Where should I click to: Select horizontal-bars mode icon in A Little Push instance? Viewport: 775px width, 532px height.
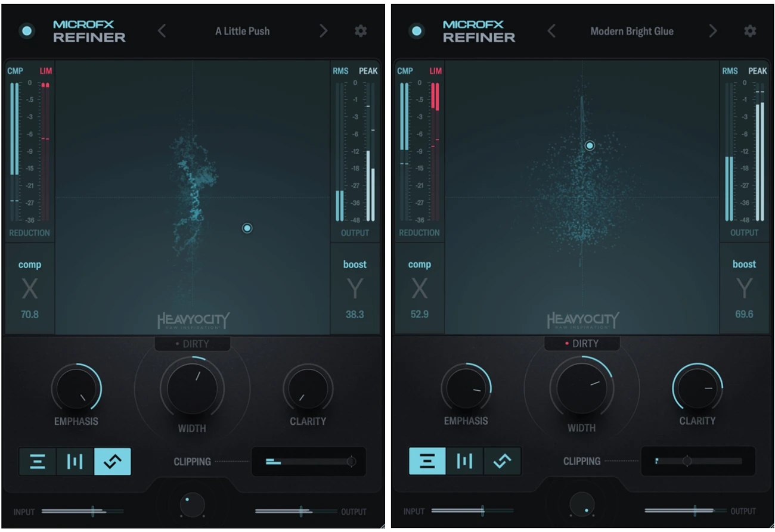(38, 462)
